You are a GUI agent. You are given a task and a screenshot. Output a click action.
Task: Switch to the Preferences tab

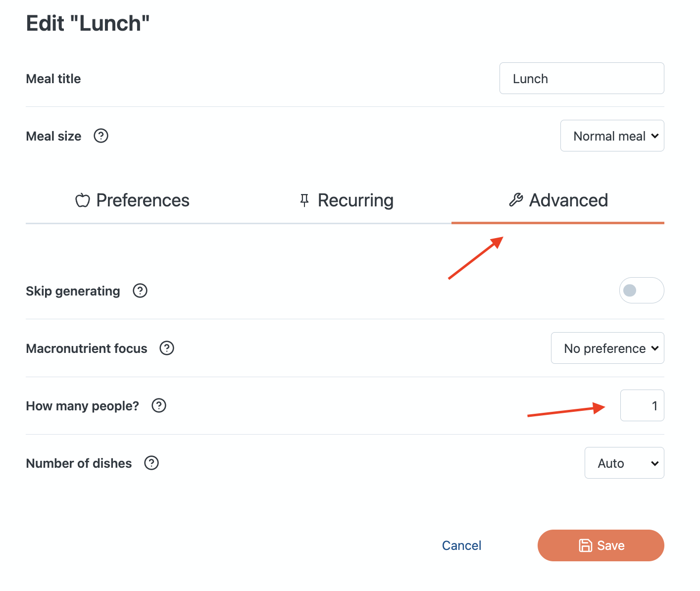coord(133,200)
